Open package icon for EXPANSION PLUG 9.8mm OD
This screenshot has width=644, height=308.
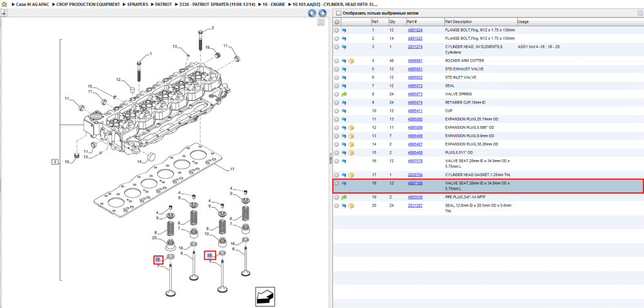(351, 136)
